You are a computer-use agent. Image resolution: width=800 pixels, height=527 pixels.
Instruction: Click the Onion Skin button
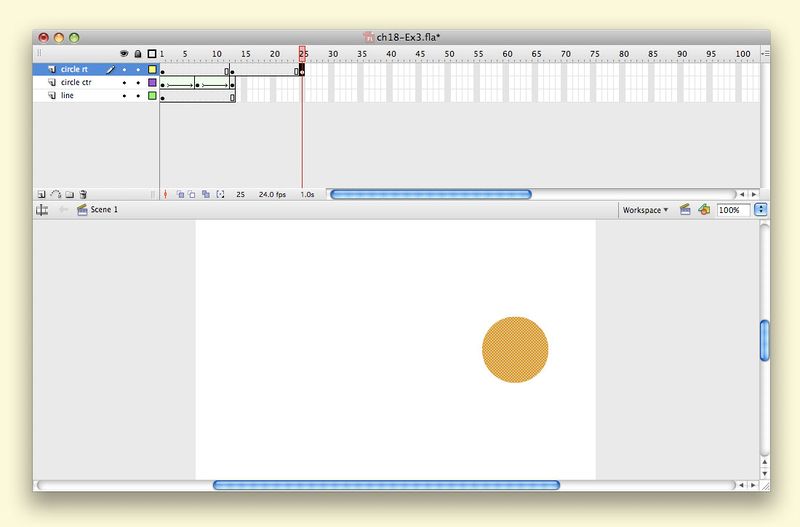(181, 194)
